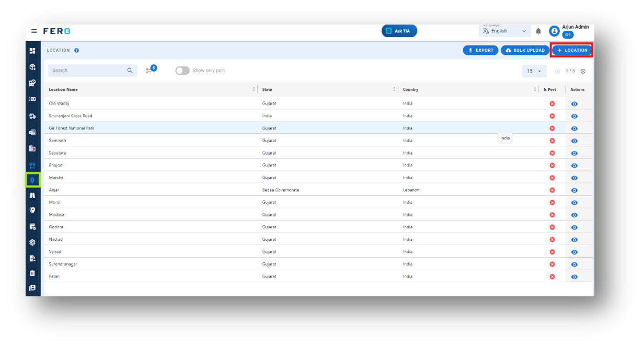Image resolution: width=644 pixels, height=346 pixels.
Task: Click the Location Name column header
Action: (63, 89)
